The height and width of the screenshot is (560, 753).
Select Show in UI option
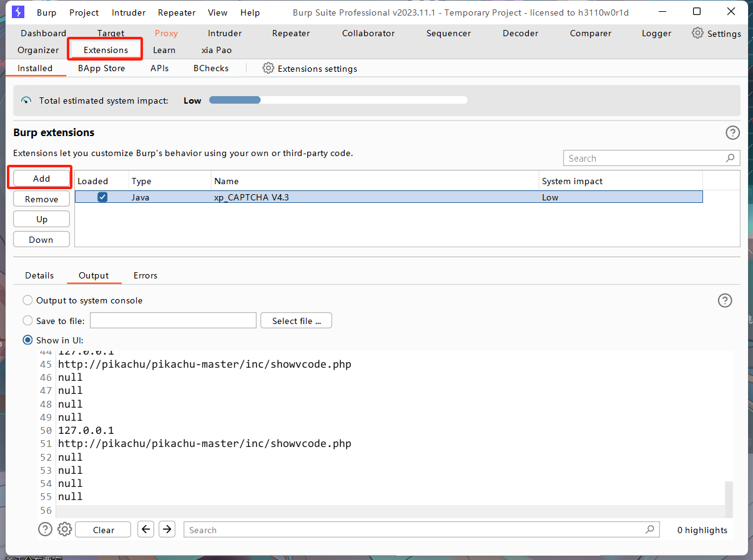tap(27, 340)
